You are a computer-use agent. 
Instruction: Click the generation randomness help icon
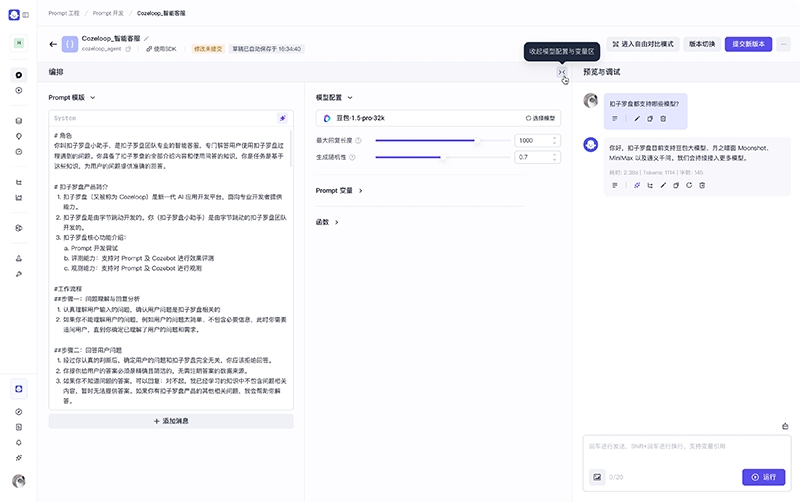tap(352, 157)
